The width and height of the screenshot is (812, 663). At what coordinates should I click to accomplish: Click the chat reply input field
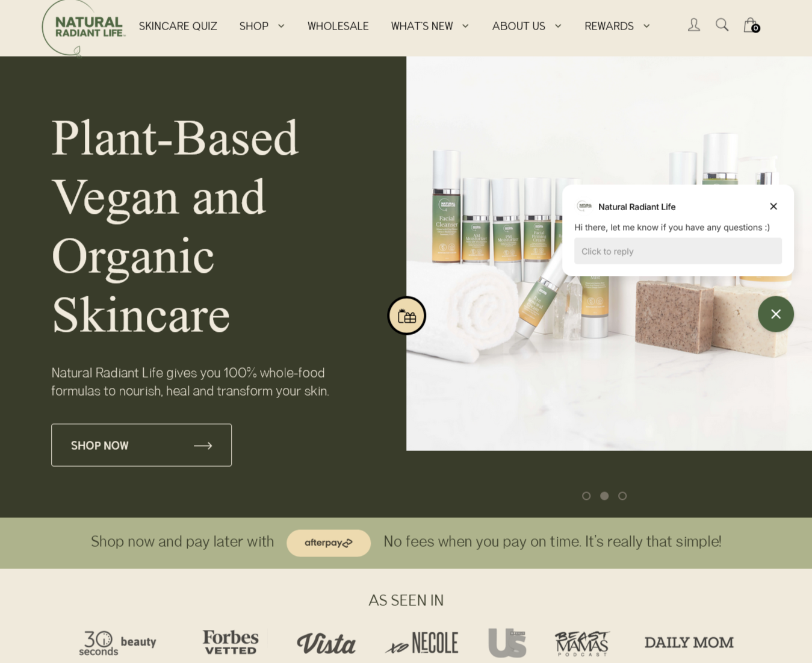point(678,251)
